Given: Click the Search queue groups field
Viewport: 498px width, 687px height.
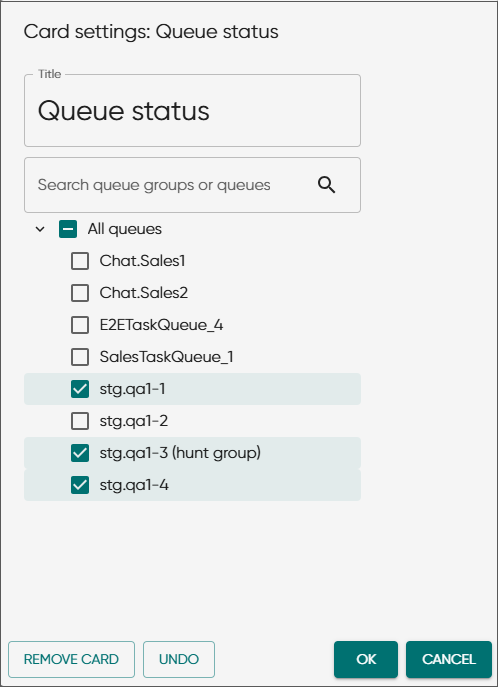Looking at the screenshot, I should click(192, 185).
